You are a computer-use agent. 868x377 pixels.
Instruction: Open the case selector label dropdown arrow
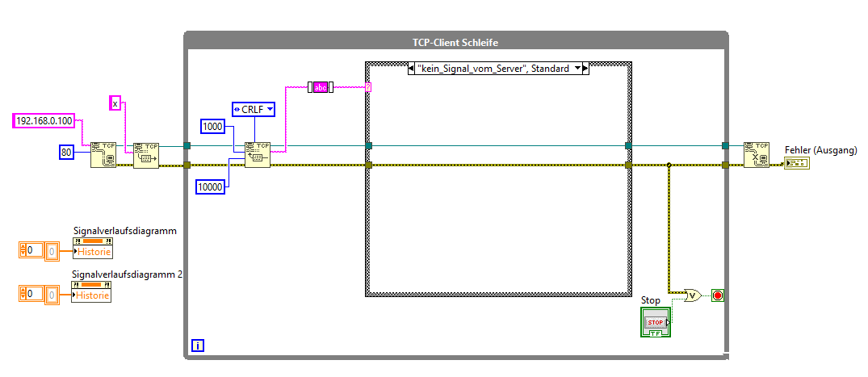(578, 69)
